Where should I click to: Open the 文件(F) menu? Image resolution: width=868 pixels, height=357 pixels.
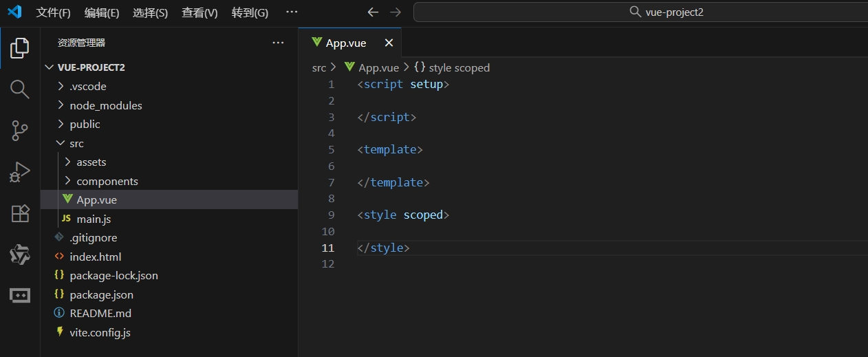53,12
